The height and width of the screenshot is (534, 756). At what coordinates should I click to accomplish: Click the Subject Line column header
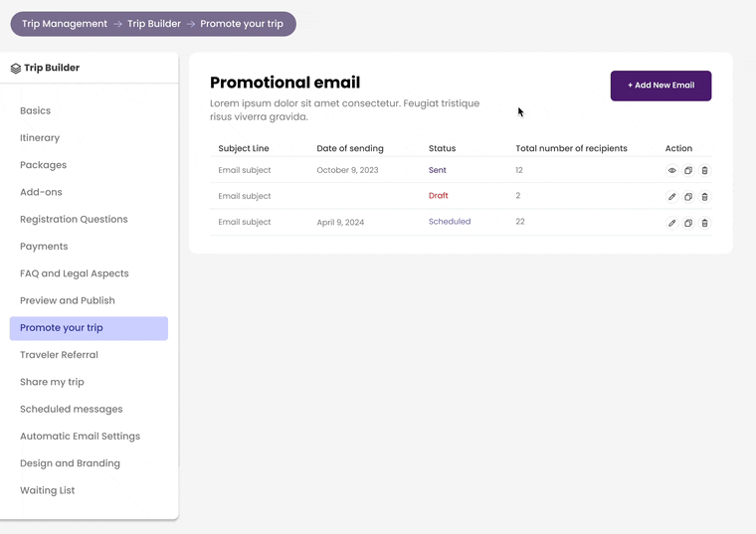pyautogui.click(x=244, y=148)
